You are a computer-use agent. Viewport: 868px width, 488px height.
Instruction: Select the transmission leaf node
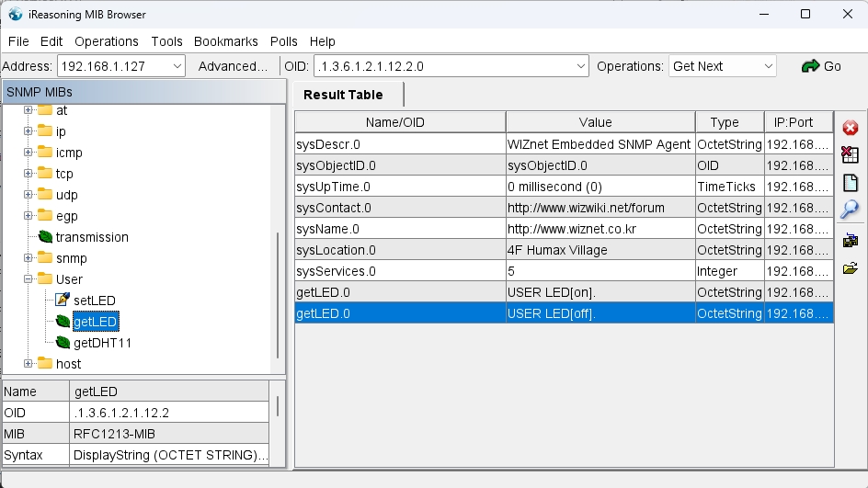click(x=91, y=237)
